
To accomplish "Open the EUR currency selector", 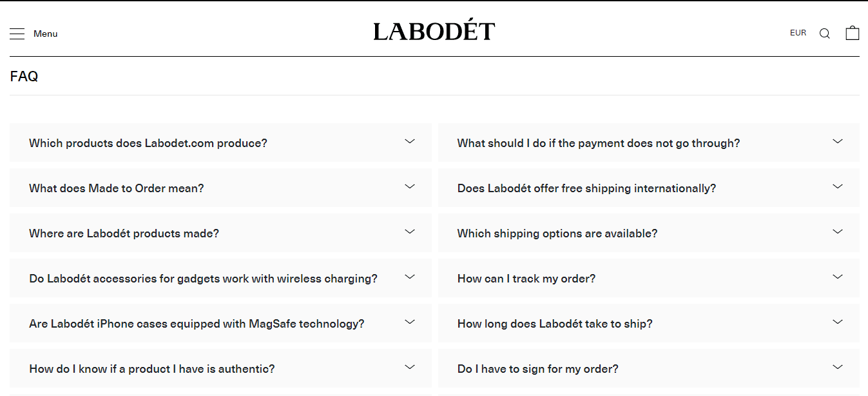I will pos(798,33).
